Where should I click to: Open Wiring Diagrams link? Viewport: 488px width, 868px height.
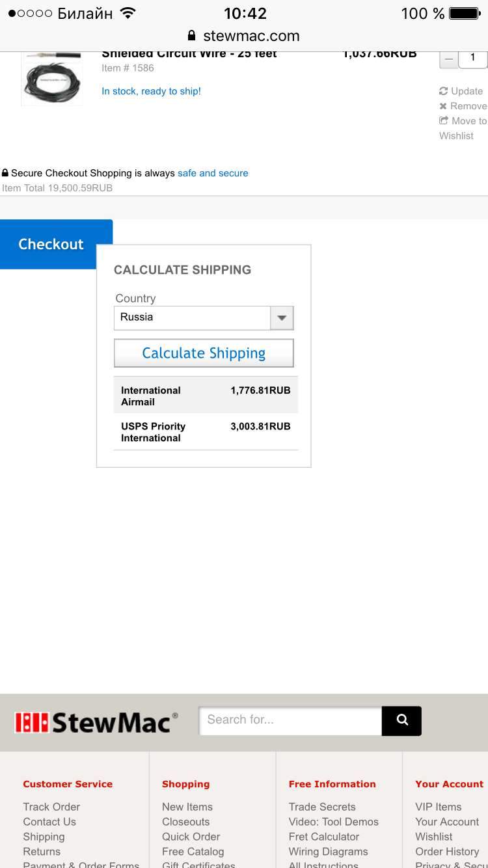coord(329,852)
